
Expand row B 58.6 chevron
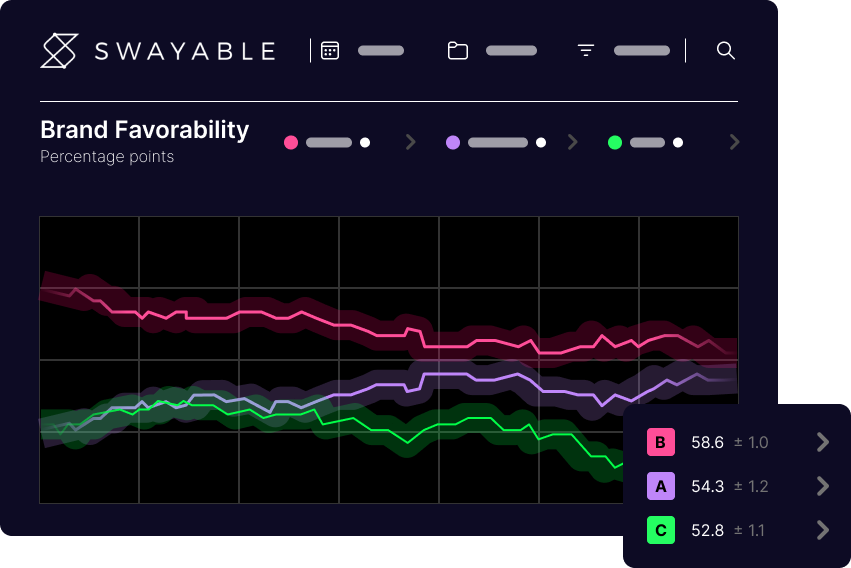[x=822, y=443]
